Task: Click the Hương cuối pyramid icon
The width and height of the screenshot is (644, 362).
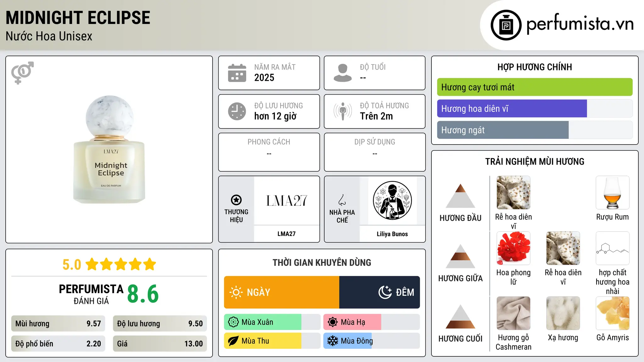Action: (460, 316)
